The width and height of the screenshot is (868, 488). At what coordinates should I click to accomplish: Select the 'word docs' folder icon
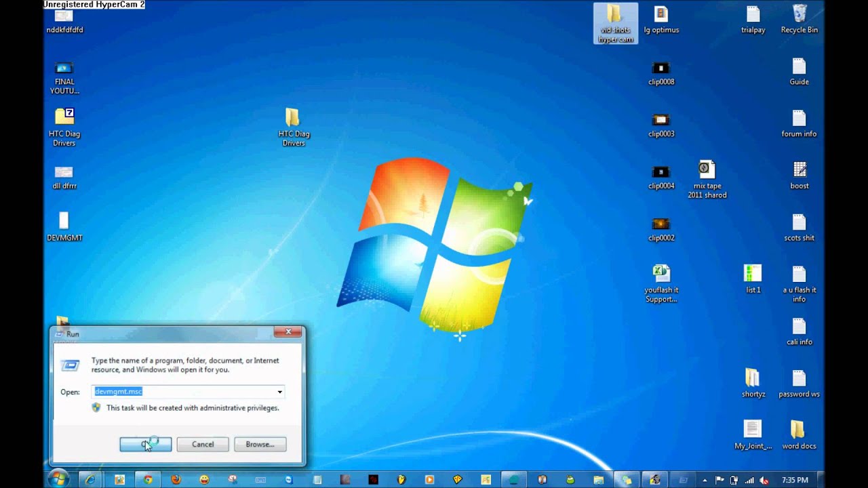[x=799, y=435]
